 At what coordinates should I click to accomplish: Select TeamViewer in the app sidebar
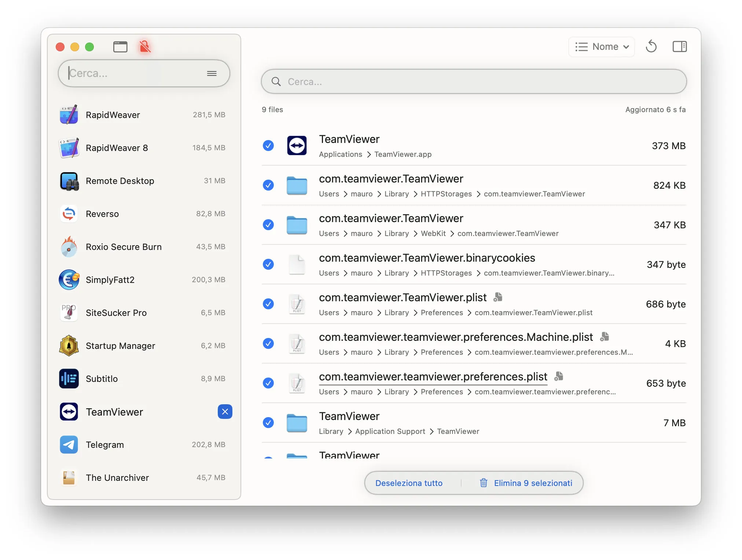(114, 412)
